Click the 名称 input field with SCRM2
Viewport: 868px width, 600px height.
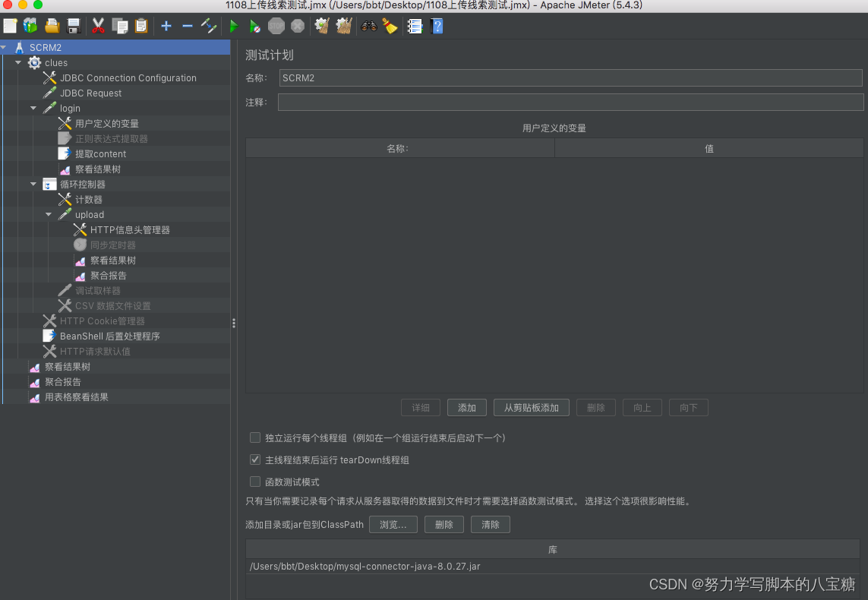571,78
